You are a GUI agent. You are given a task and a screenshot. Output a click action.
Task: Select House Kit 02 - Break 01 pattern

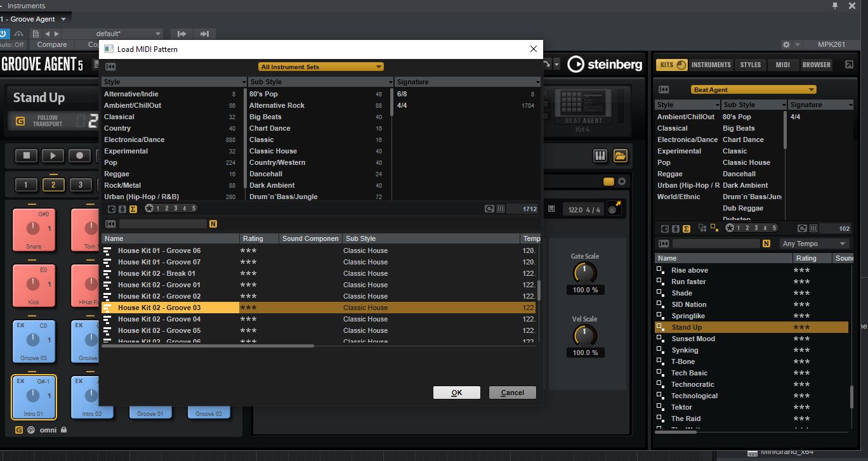click(x=319, y=273)
